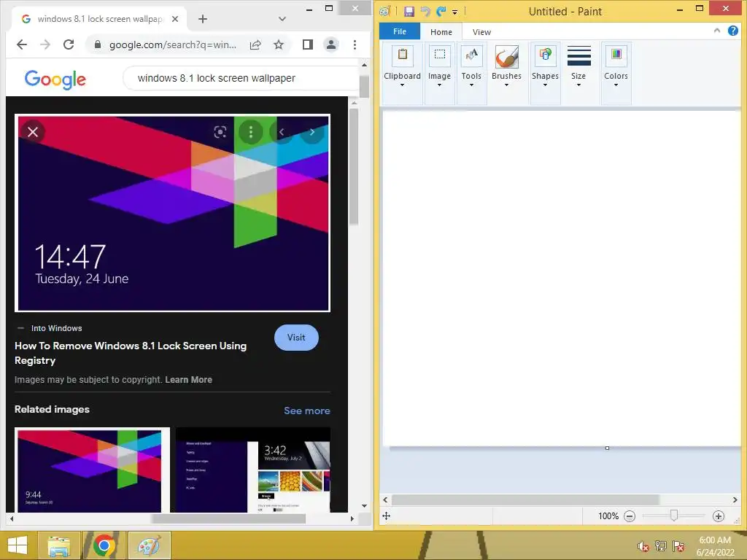The height and width of the screenshot is (560, 747).
Task: Show the next image with the right chevron
Action: (312, 132)
